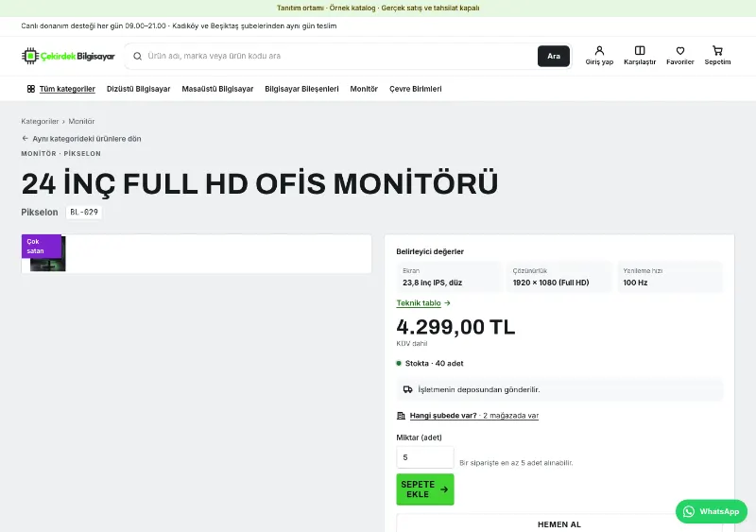This screenshot has width=756, height=532.
Task: Click the BL-629 product code tag
Action: 84,213
